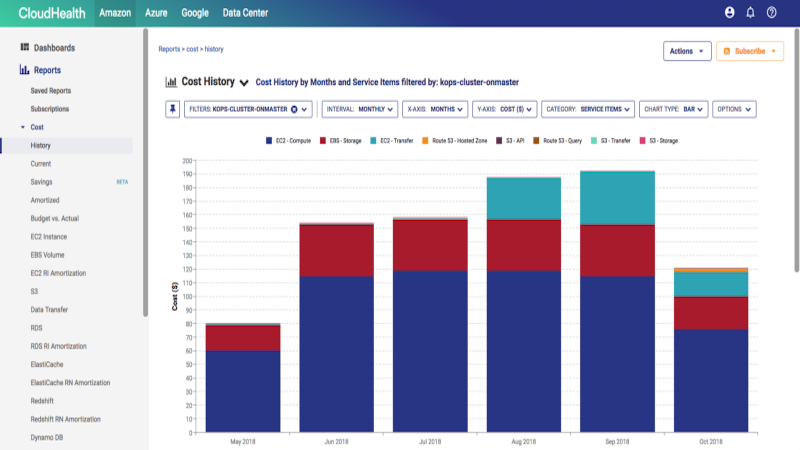Screen dimensions: 800x450
Task: Toggle S3 - Transfer legend swatch
Action: pyautogui.click(x=594, y=140)
